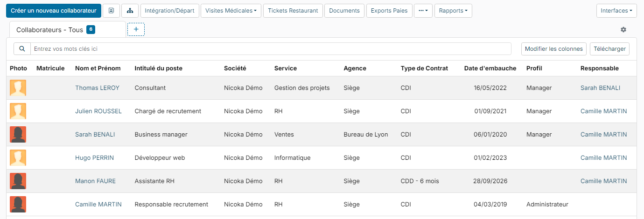Open responsable Camille MARTIN in Julien ROUSSEL's row
The width and height of the screenshot is (644, 219).
604,111
